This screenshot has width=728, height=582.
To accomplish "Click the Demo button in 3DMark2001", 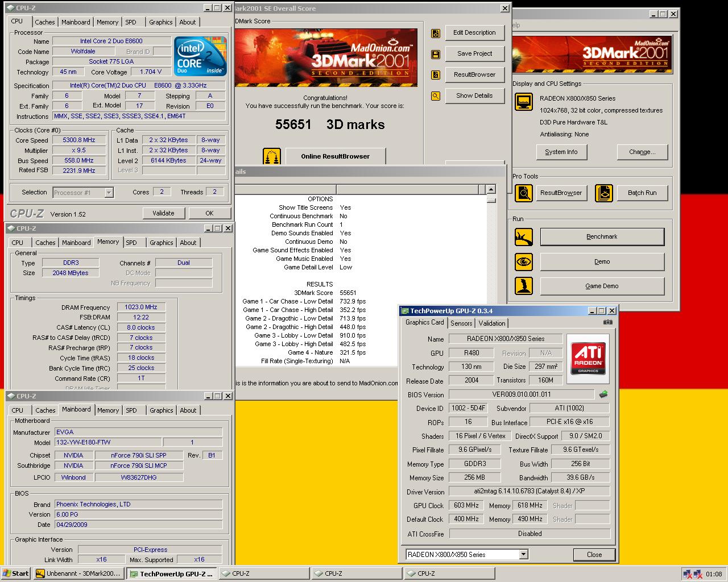I will 602,261.
